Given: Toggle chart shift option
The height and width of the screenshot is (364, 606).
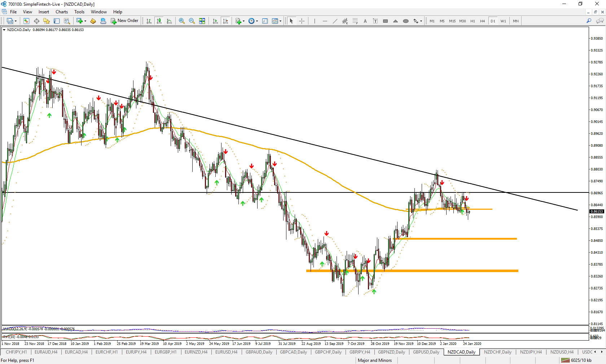Looking at the screenshot, I should point(225,21).
